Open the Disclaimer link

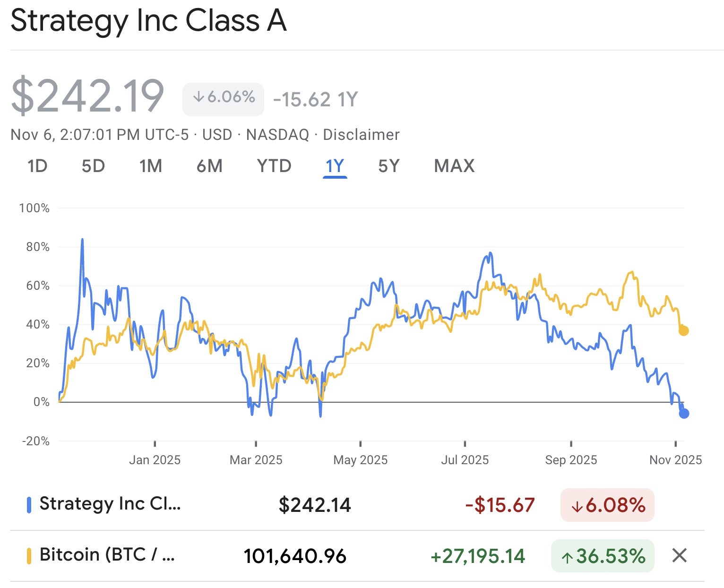point(361,135)
